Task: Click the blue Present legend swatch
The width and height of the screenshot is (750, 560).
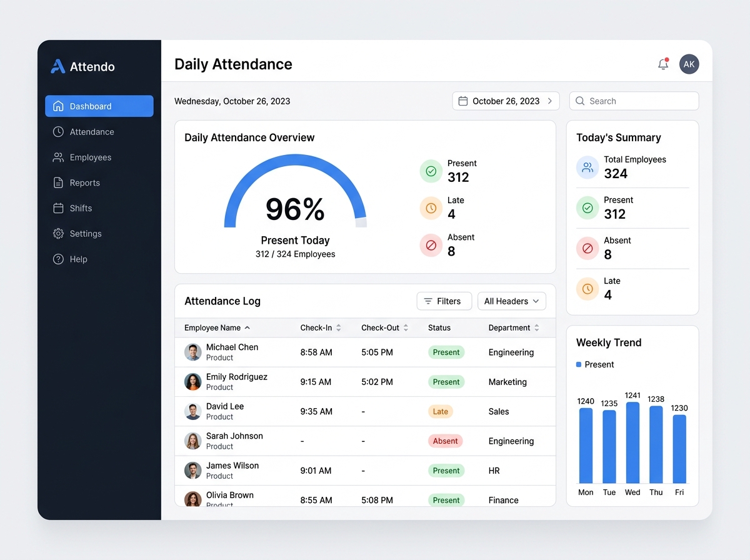Action: 579,364
